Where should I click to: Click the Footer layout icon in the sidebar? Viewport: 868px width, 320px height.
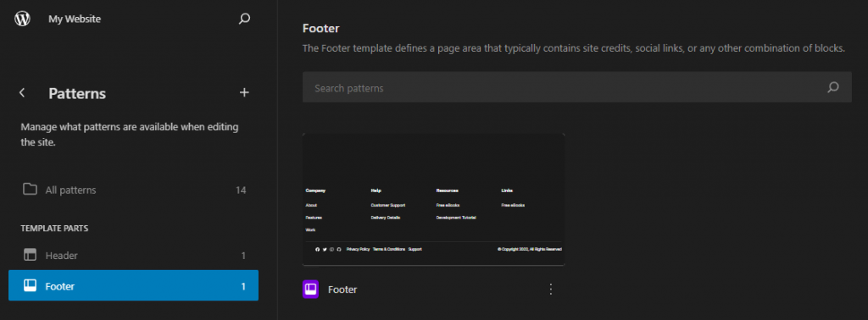(x=30, y=286)
